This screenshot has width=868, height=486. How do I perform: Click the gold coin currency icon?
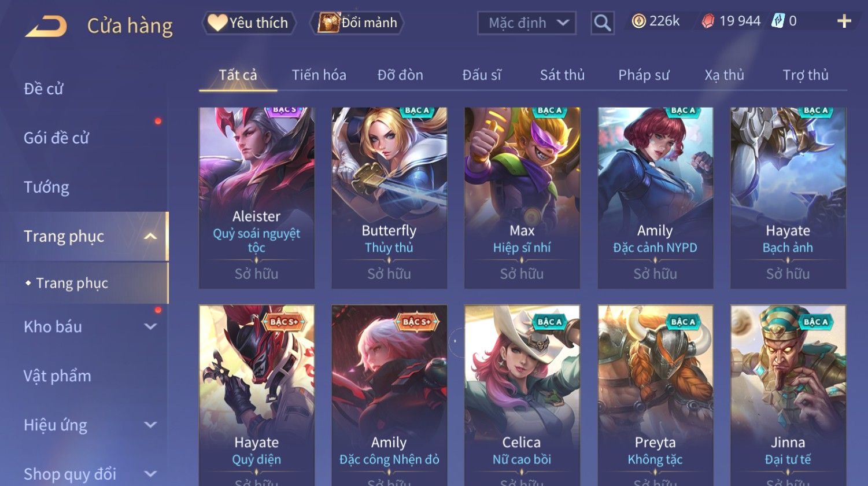point(638,21)
